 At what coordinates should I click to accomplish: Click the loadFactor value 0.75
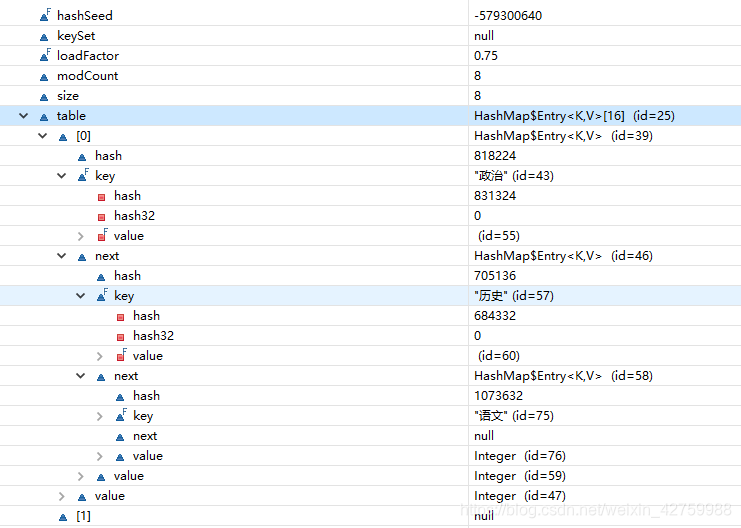(x=486, y=56)
